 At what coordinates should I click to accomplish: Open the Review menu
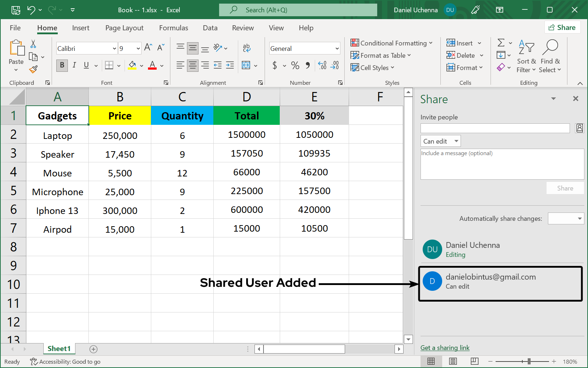point(243,28)
